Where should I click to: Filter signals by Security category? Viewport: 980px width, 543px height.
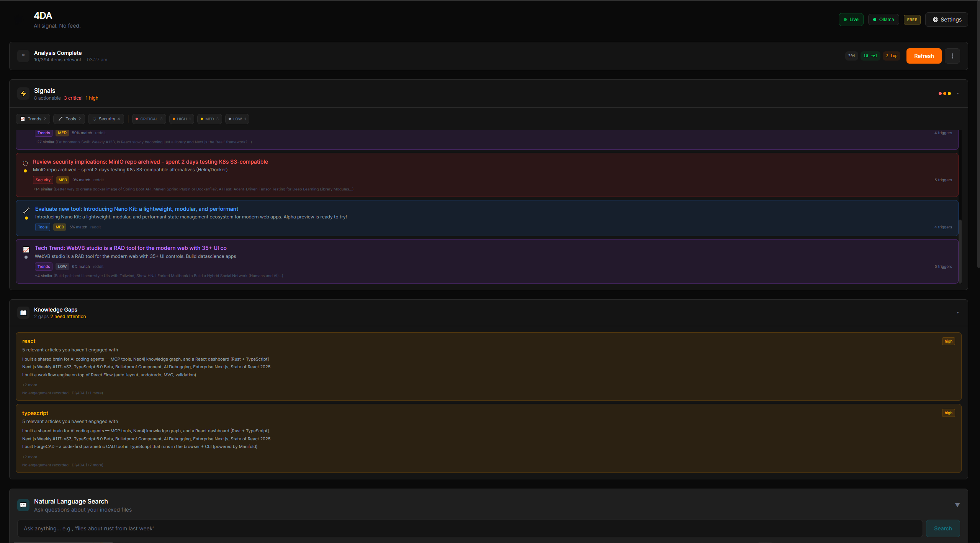tap(106, 119)
